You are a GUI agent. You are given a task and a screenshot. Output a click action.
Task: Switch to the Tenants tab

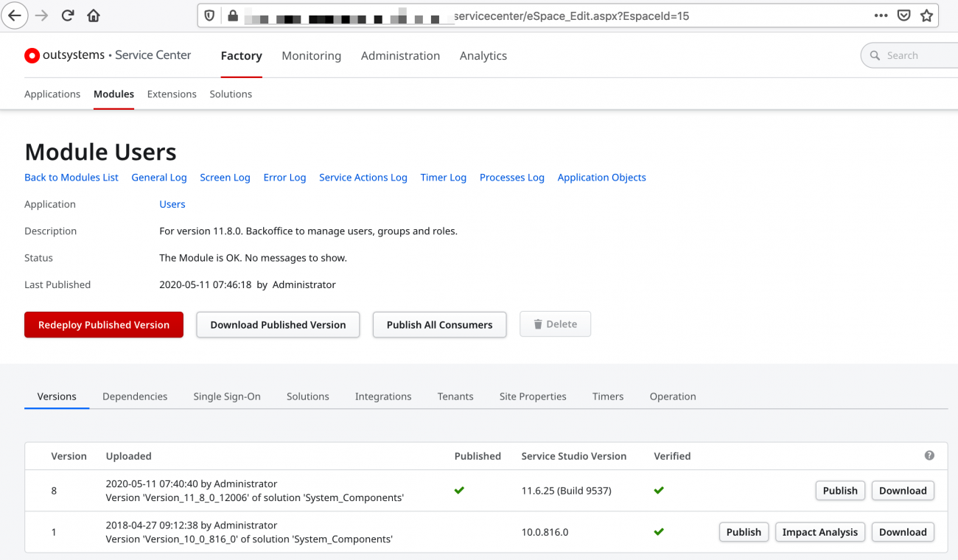point(455,396)
